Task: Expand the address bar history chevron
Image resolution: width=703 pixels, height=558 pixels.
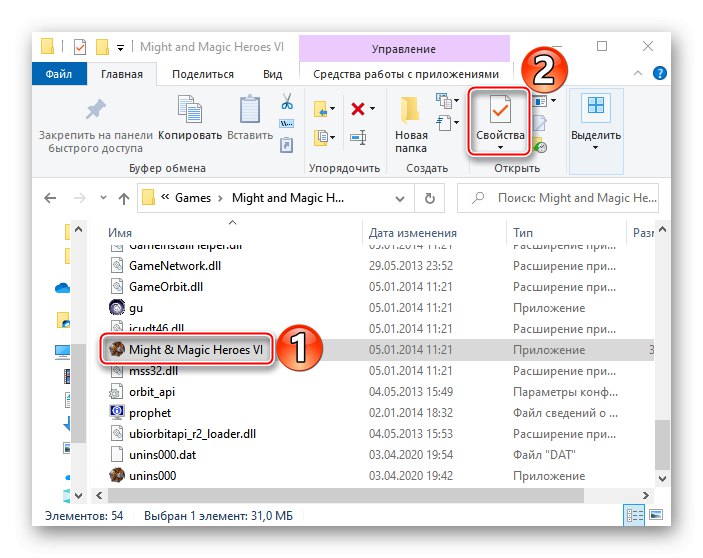Action: pos(400,199)
